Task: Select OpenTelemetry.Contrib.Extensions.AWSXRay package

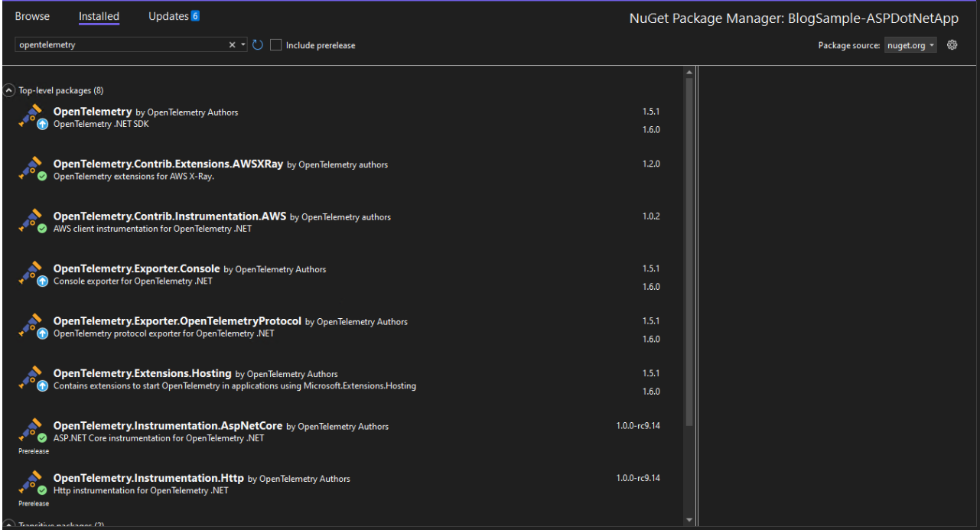Action: 168,164
